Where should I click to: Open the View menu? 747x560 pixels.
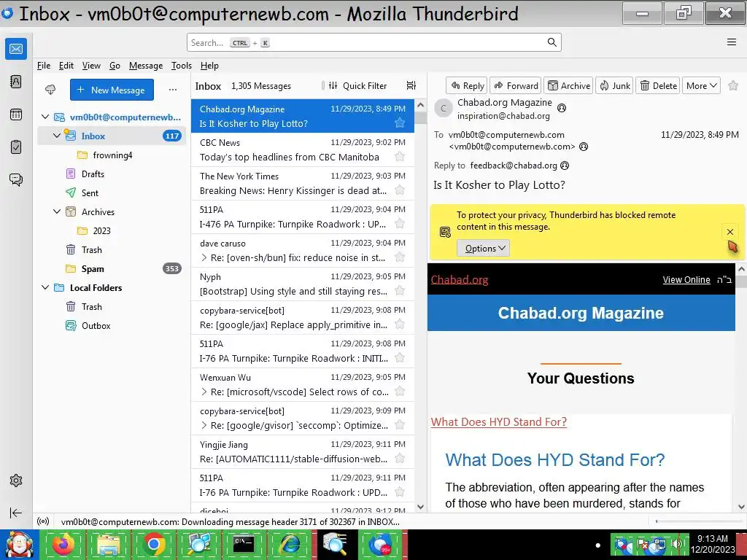click(91, 65)
